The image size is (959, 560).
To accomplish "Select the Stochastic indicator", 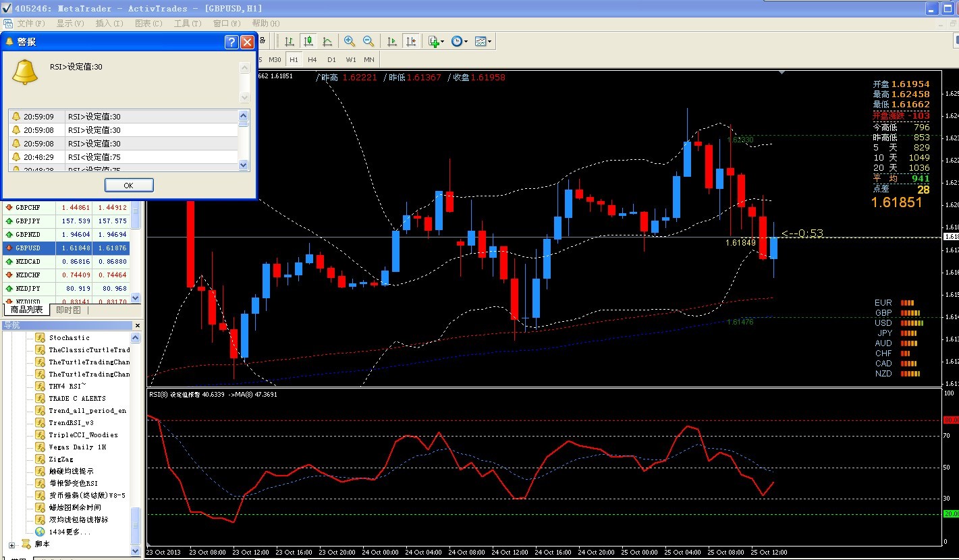I will [x=69, y=337].
